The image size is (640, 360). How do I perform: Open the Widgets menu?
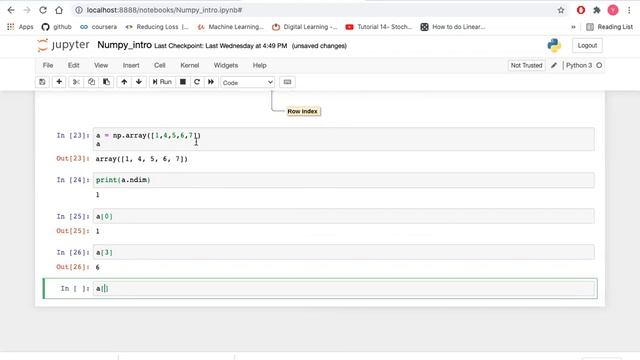pos(226,65)
